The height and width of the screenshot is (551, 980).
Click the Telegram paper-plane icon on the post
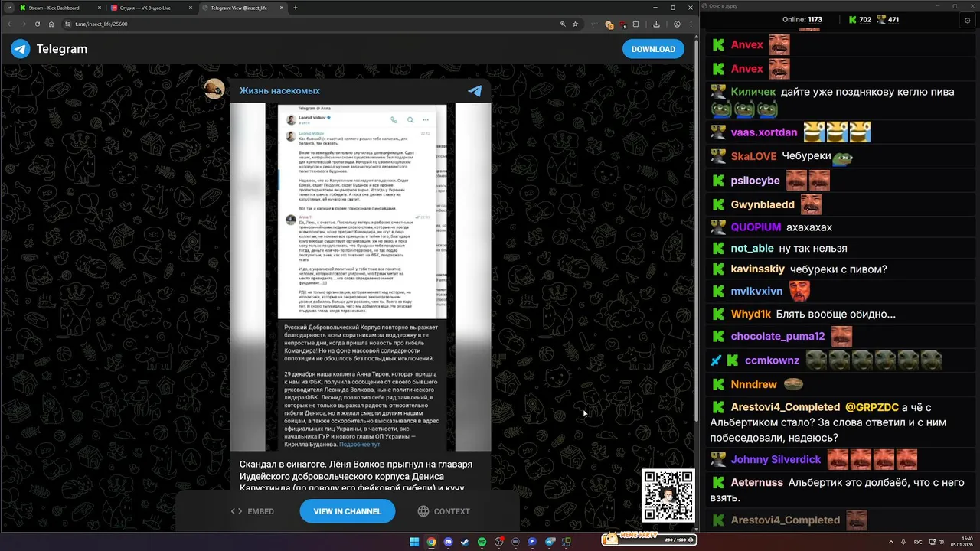pos(475,91)
